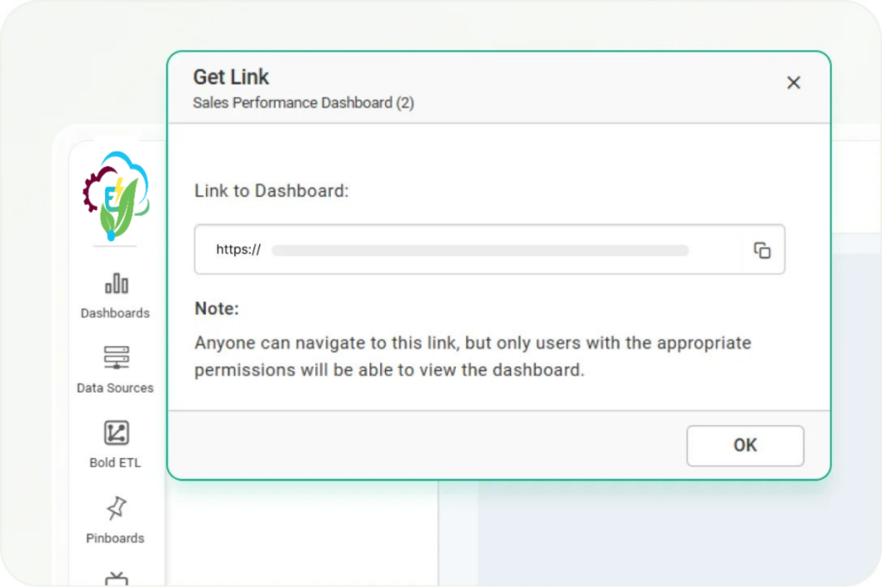The width and height of the screenshot is (882, 588).
Task: Click the bold "Note:" heading
Action: pos(217,309)
